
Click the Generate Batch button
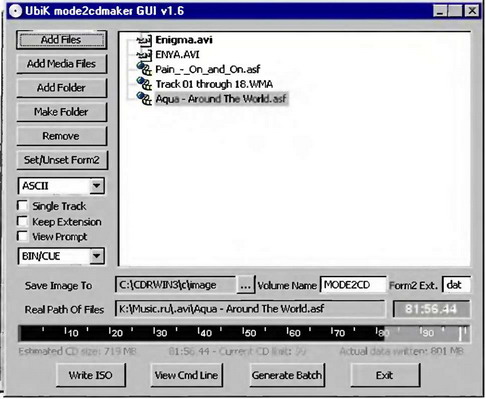pyautogui.click(x=287, y=375)
